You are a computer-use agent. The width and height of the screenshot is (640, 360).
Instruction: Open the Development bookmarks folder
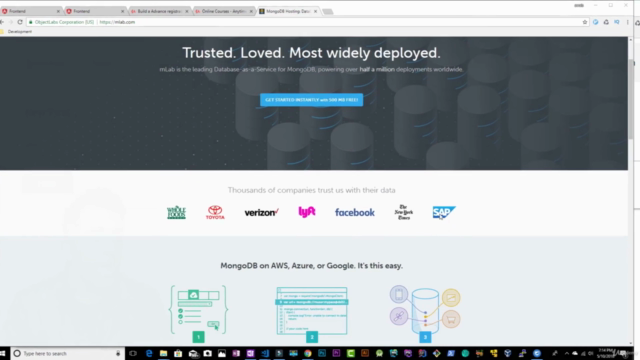(x=16, y=31)
